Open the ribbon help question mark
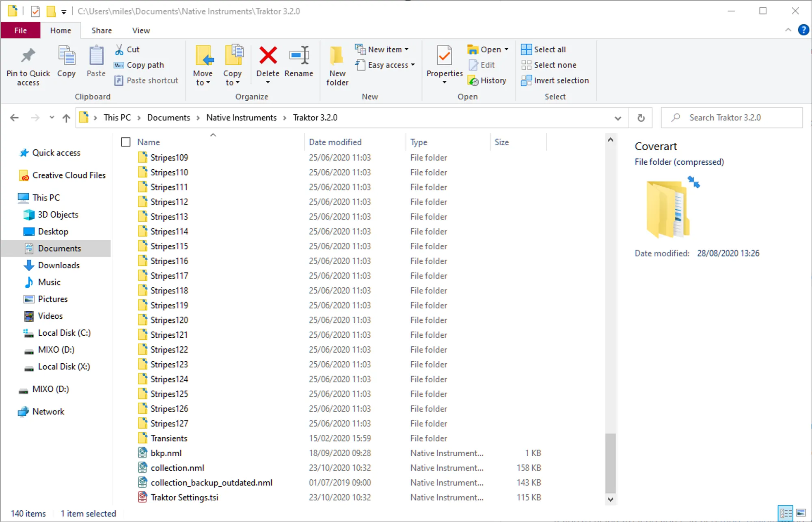Viewport: 812px width, 522px height. (x=803, y=30)
